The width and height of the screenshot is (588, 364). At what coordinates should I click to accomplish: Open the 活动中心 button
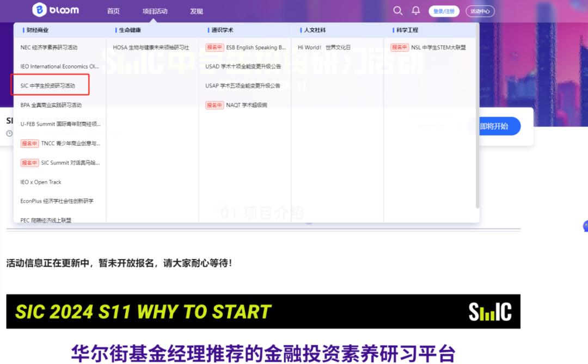(480, 11)
